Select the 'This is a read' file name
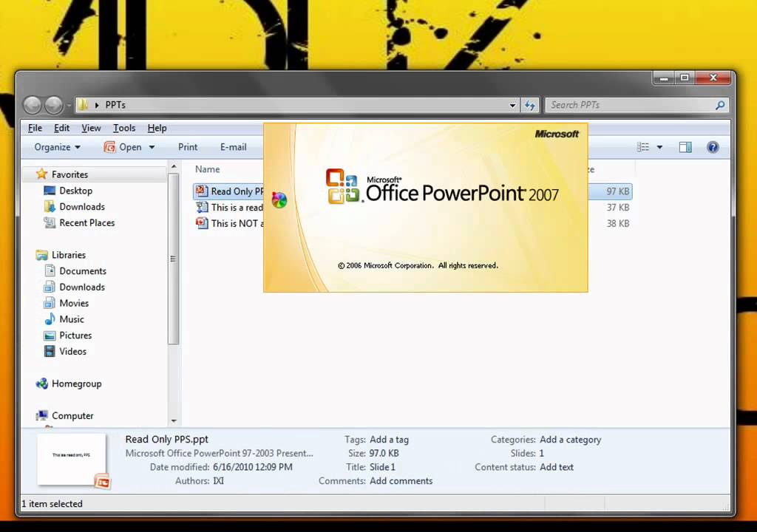This screenshot has width=757, height=532. tap(237, 207)
